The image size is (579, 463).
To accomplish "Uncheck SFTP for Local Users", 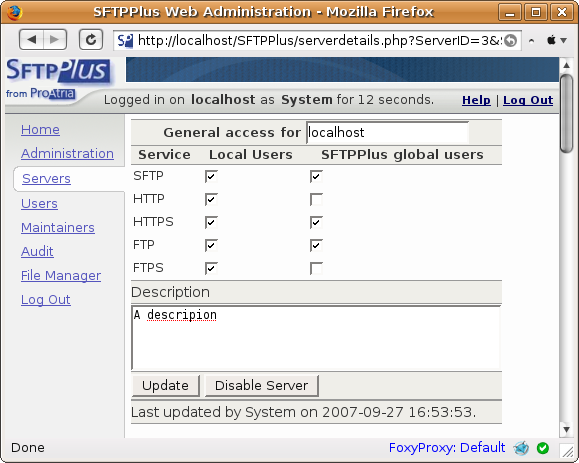I will 211,176.
